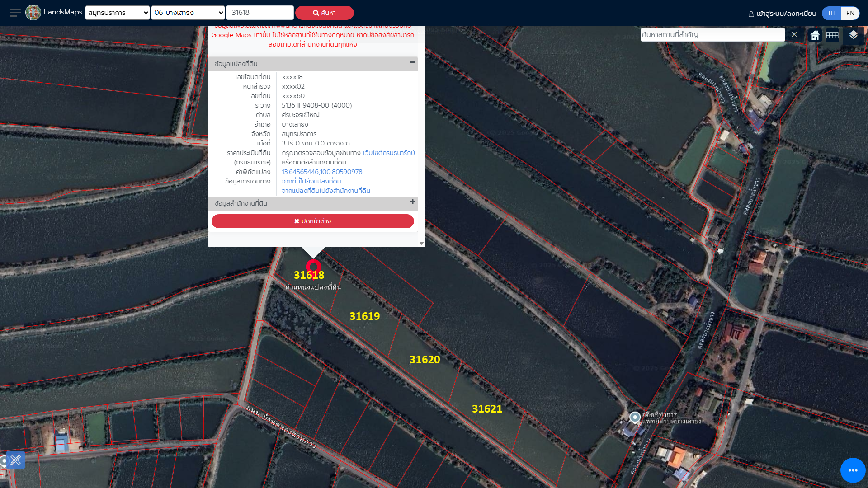Click จากแปลงที่ดินไปยังสำนักงานที่ดิน directions link
The width and height of the screenshot is (868, 488).
tap(326, 191)
